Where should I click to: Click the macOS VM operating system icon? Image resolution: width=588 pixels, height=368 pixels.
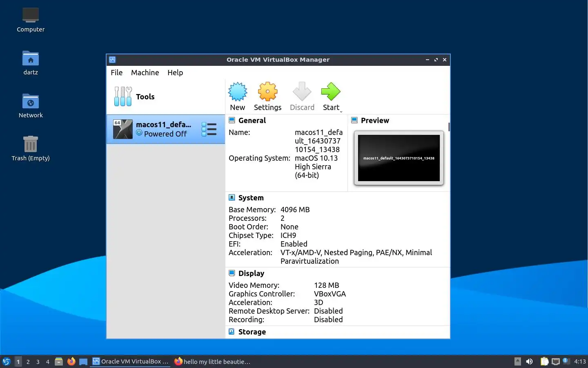click(x=122, y=129)
